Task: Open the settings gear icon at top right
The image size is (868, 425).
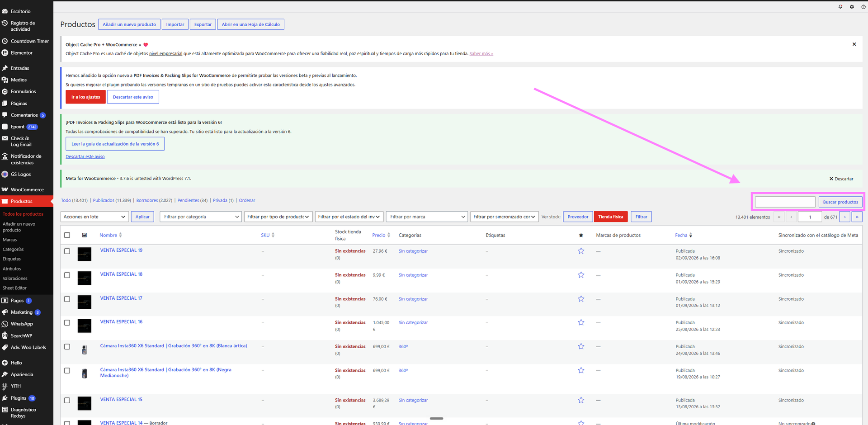Action: (852, 7)
